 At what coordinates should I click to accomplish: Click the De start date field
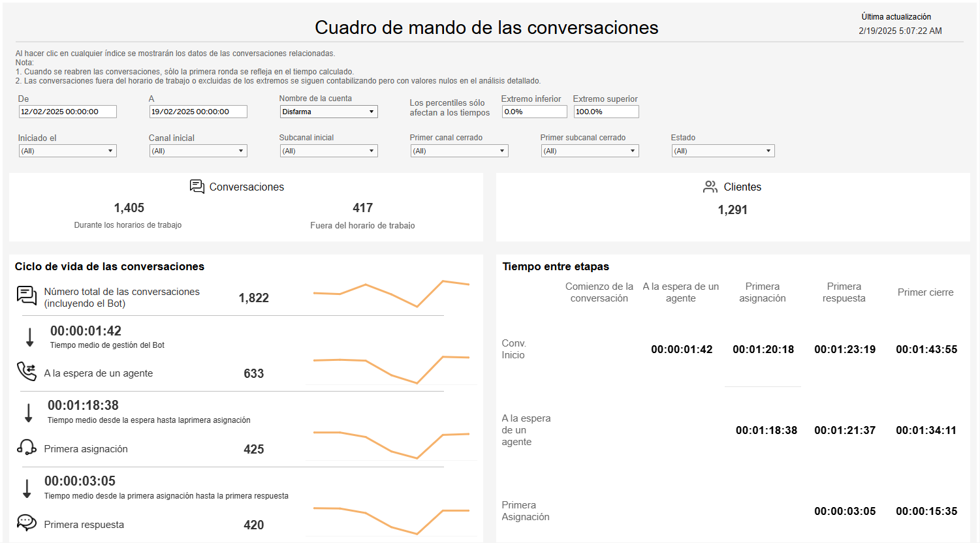point(68,112)
